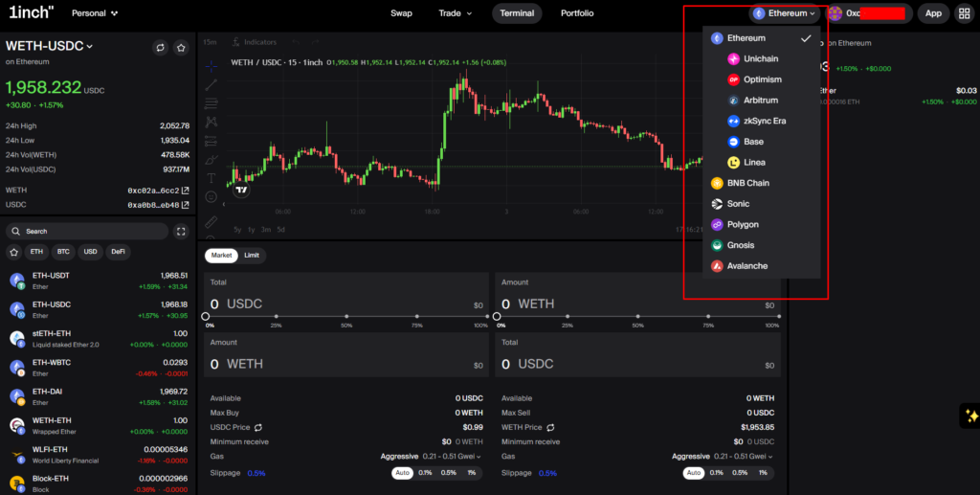
Task: Set buy slippage to 1%
Action: point(471,473)
